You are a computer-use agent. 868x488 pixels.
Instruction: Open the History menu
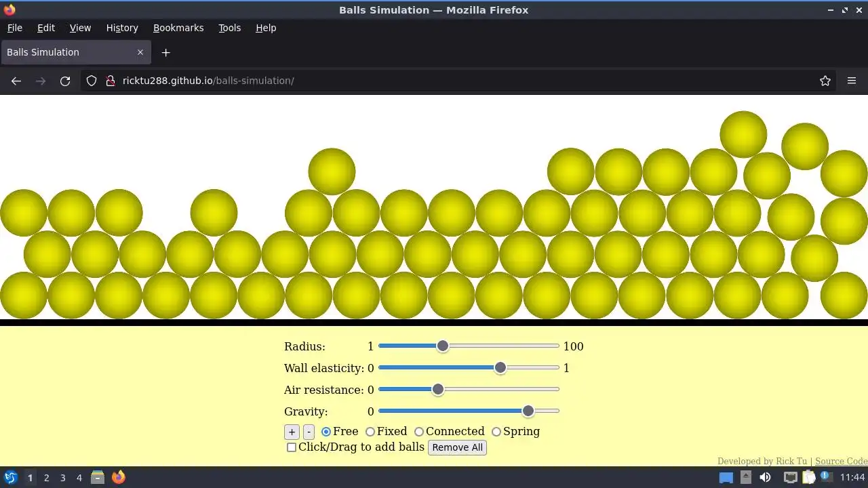tap(122, 28)
